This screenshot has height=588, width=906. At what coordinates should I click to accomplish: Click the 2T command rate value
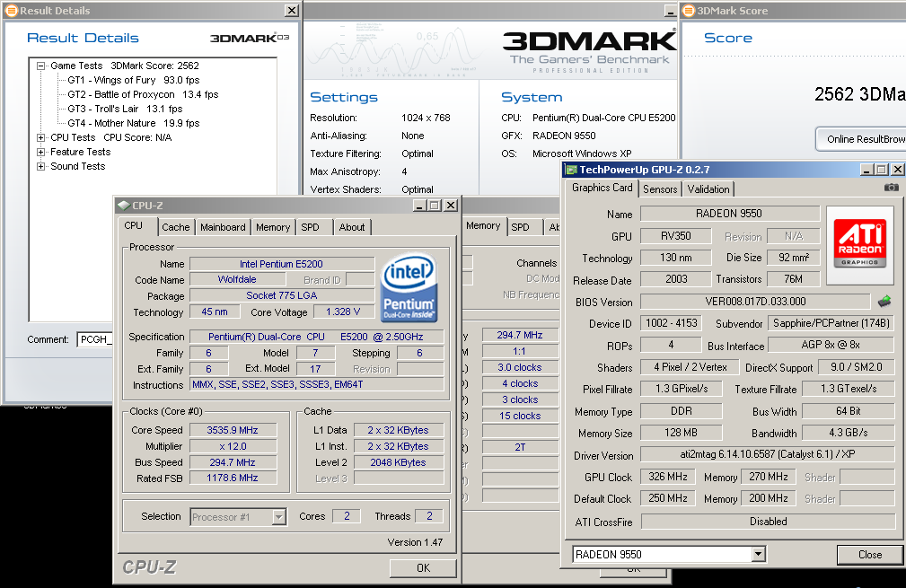[520, 447]
